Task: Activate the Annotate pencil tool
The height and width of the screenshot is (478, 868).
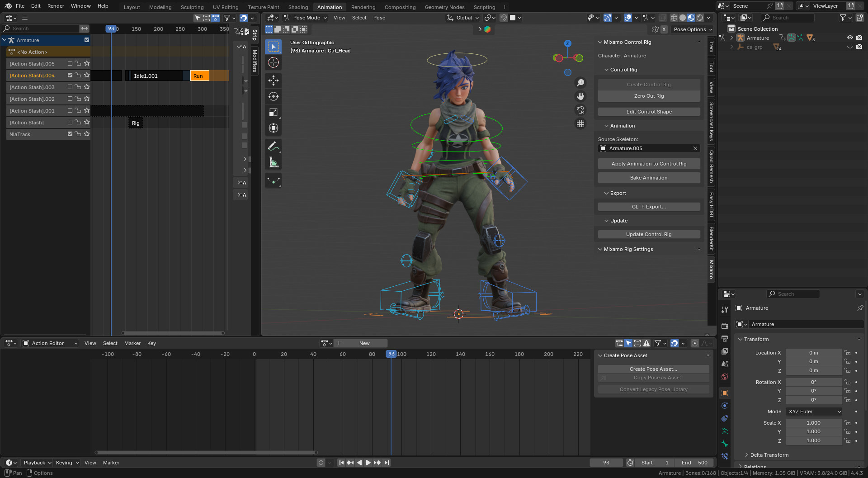Action: pyautogui.click(x=273, y=146)
